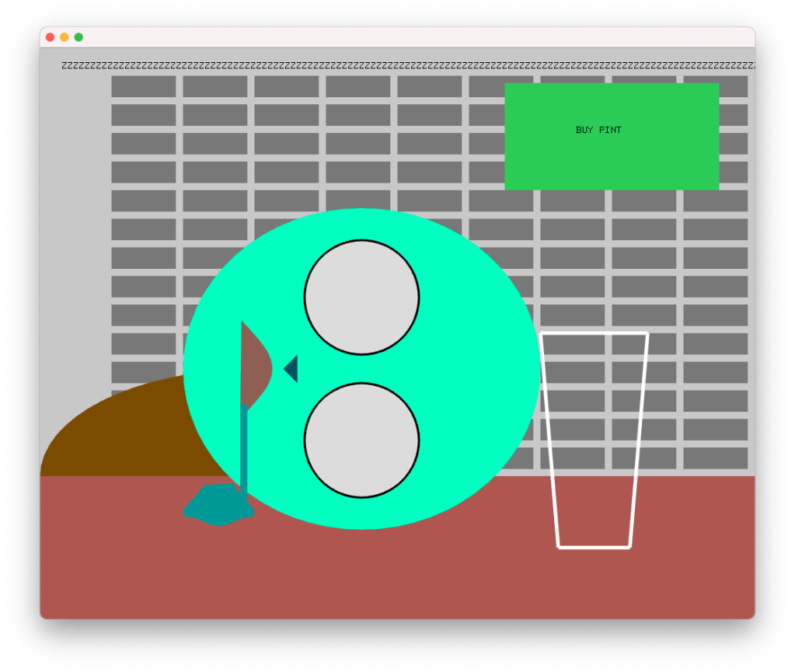Click the BUY PINT text label
This screenshot has width=795, height=672.
click(x=598, y=131)
